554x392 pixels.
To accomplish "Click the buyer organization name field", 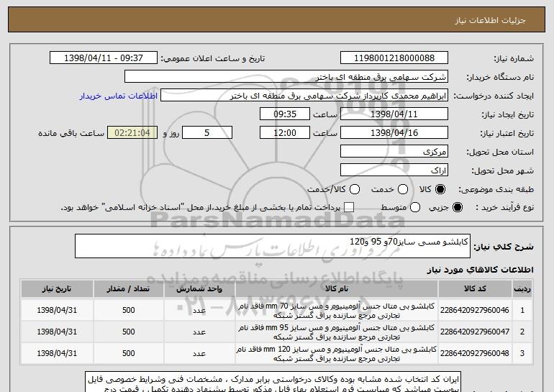I will 286,77.
